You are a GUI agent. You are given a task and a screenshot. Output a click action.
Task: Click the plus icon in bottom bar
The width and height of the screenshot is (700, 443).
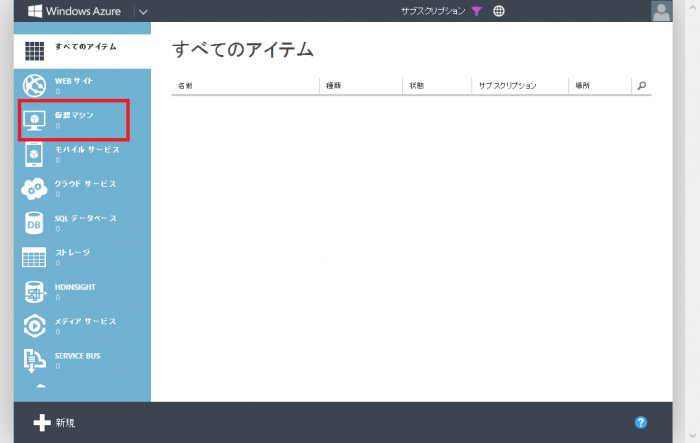coord(42,422)
